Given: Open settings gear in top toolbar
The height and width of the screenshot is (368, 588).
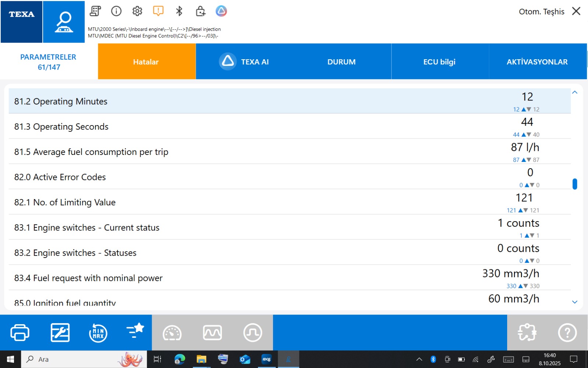Looking at the screenshot, I should click(x=137, y=11).
